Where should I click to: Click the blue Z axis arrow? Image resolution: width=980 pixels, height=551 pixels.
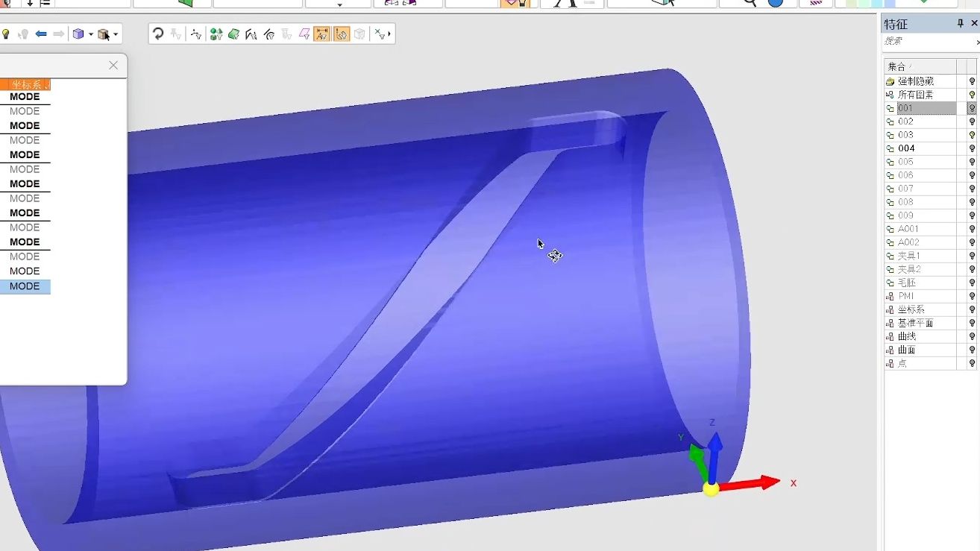(x=714, y=451)
